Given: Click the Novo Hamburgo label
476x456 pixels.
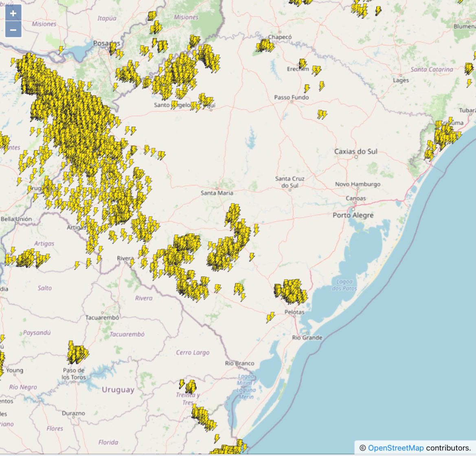Looking at the screenshot, I should click(x=358, y=184).
